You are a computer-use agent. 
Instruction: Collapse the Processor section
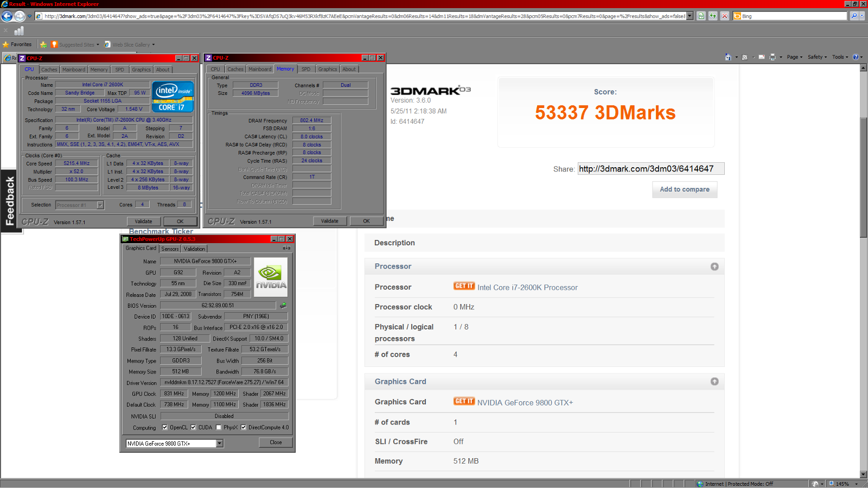pyautogui.click(x=714, y=267)
